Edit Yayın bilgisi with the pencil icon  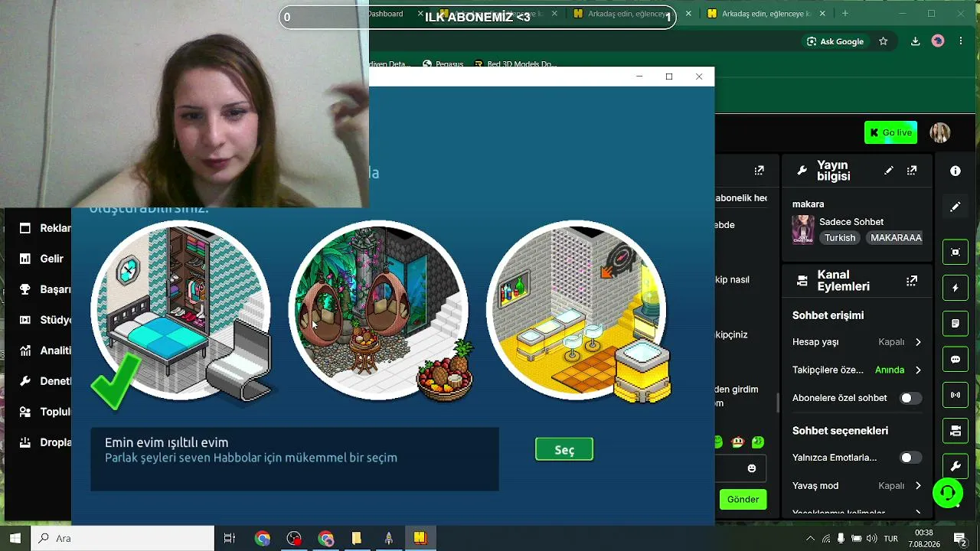click(x=889, y=171)
